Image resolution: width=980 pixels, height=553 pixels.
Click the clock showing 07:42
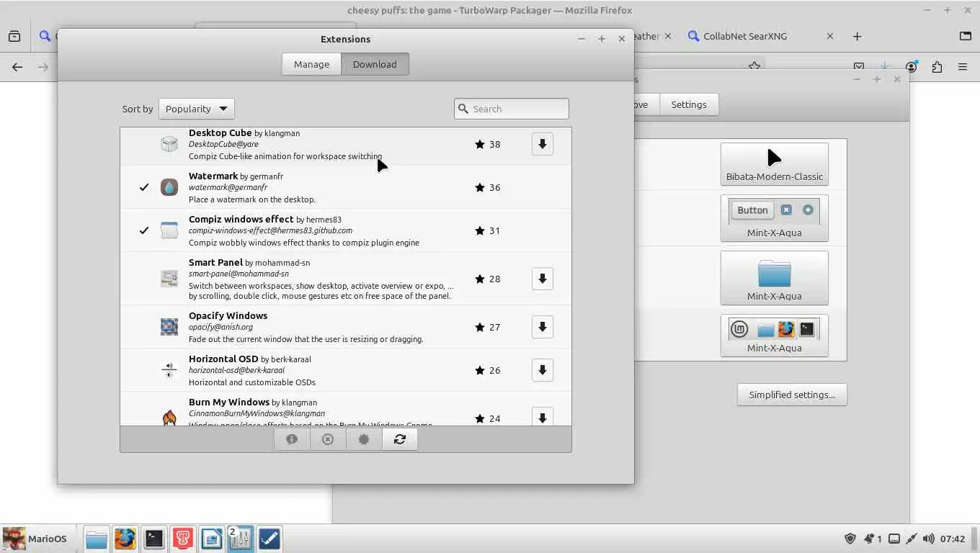tap(953, 539)
